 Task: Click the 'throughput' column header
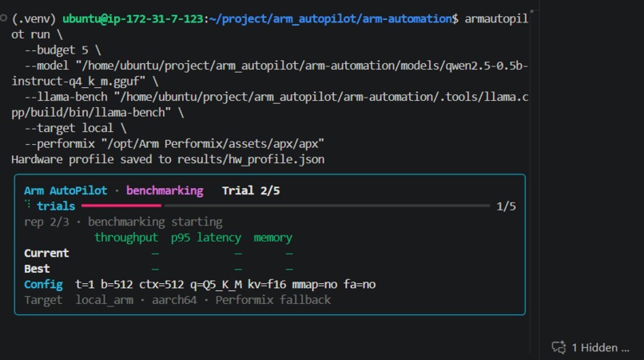click(126, 238)
